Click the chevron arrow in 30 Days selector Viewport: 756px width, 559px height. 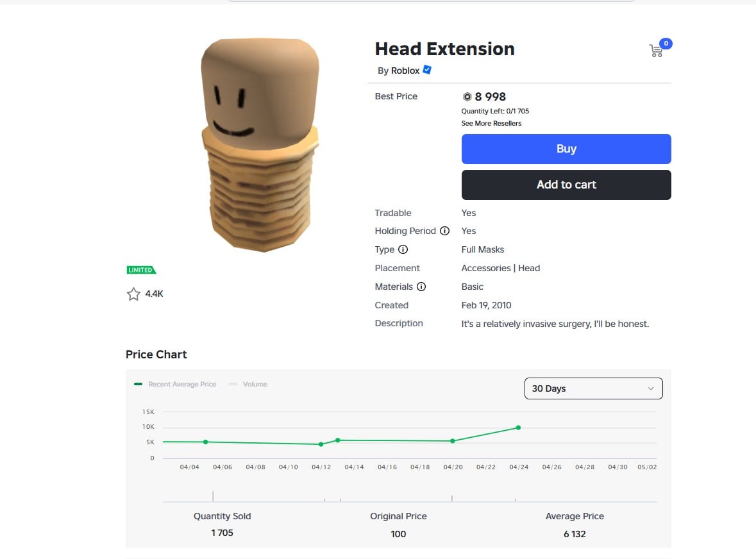pyautogui.click(x=651, y=388)
